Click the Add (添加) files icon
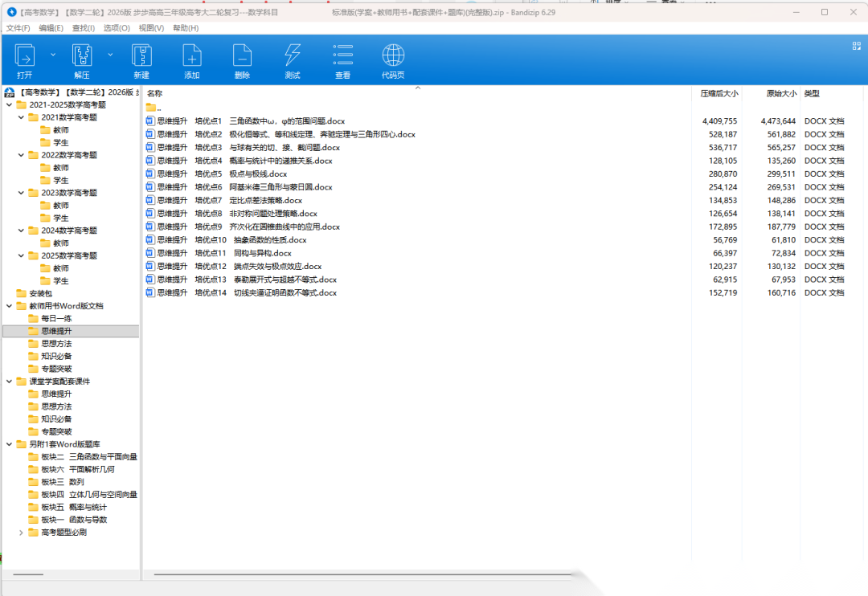868x596 pixels. (x=191, y=55)
